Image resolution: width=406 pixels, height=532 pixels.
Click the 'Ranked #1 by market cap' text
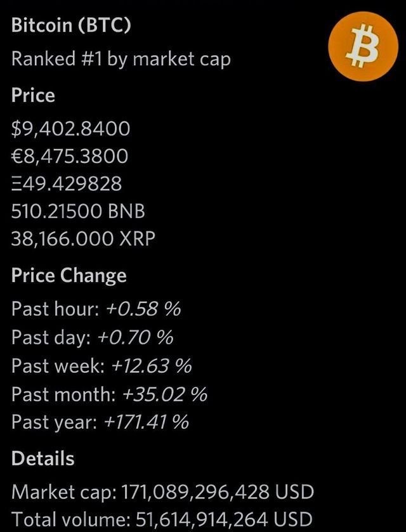click(121, 60)
